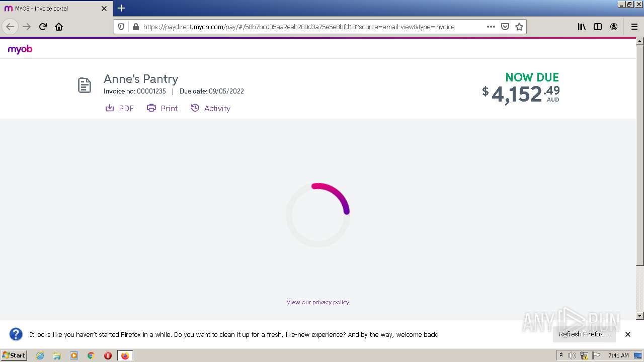Viewport: 644px width, 362px height.
Task: Open the MYOB logo home link
Action: click(x=20, y=49)
